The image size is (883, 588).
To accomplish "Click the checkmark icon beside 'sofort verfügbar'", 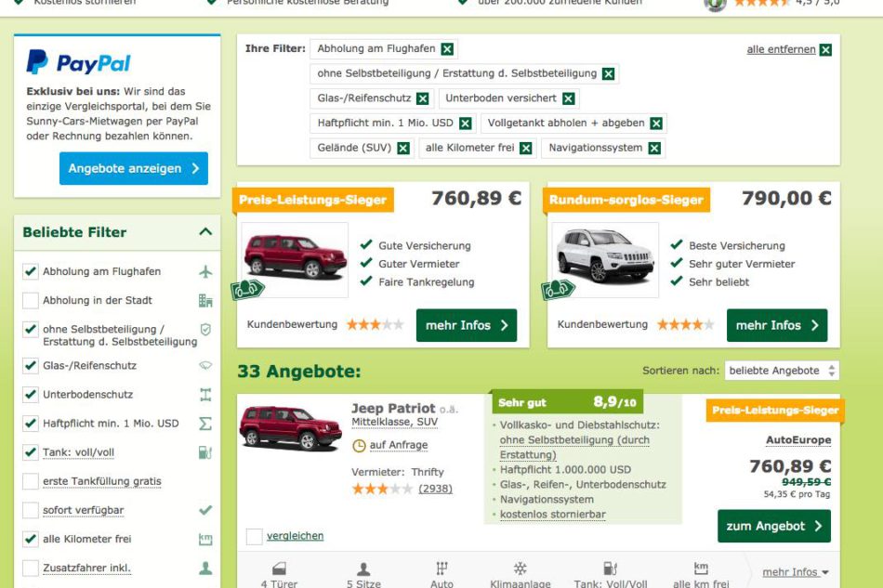I will pos(205,510).
